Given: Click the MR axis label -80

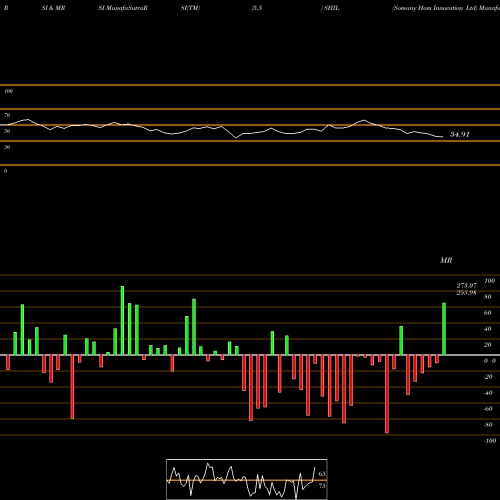Looking at the screenshot, I should 488,425.
